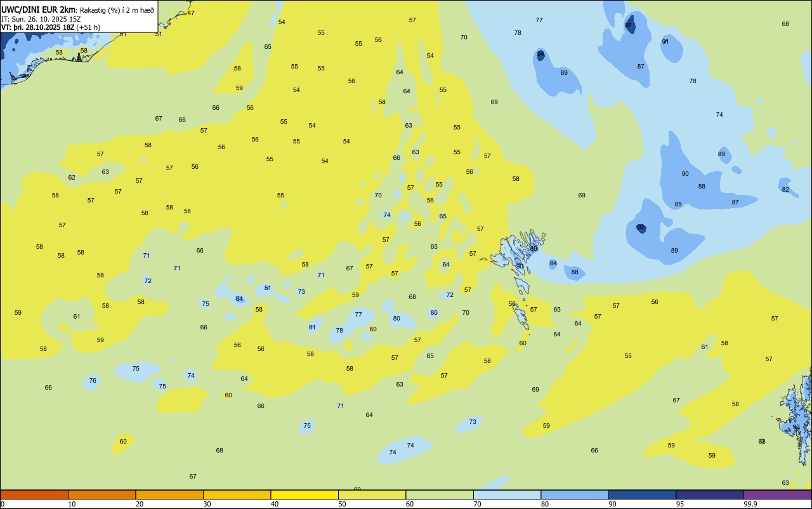The width and height of the screenshot is (812, 509).
Task: Click the legend tick label '40'
Action: [x=275, y=504]
